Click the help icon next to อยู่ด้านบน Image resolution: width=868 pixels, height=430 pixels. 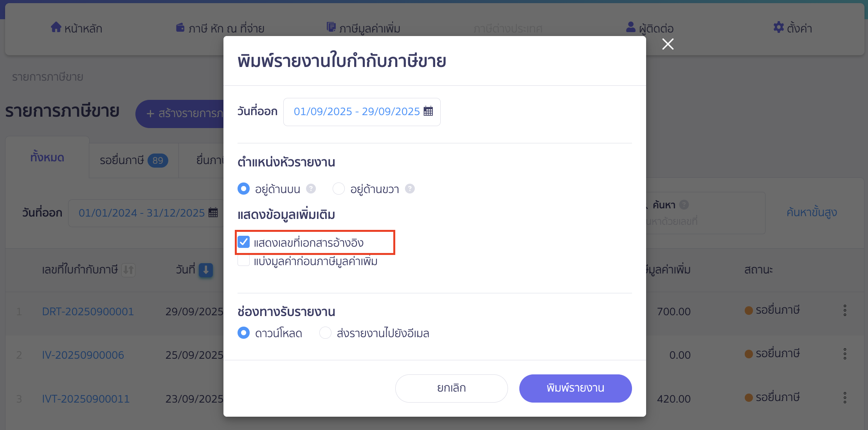coord(311,188)
